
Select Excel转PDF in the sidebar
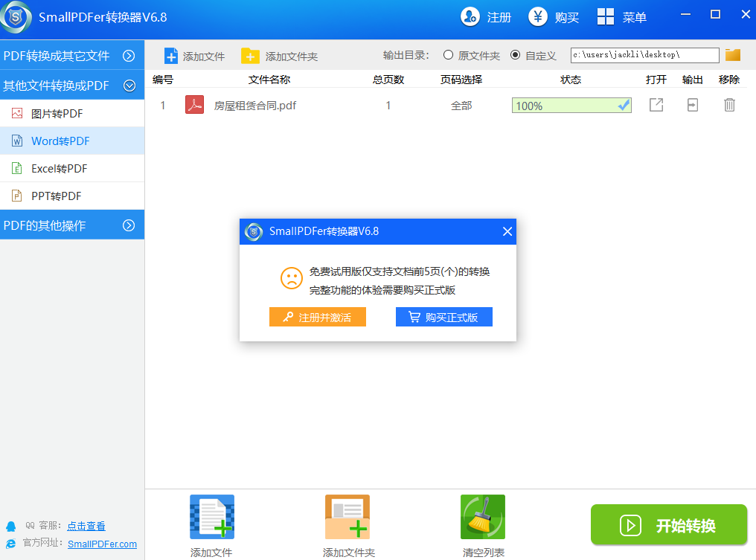pos(59,169)
